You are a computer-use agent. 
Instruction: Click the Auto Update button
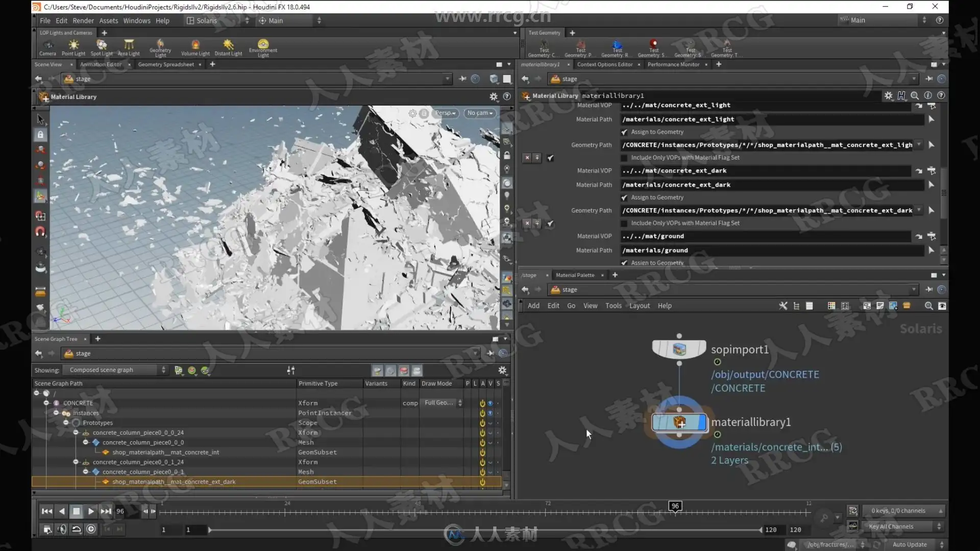(x=910, y=544)
